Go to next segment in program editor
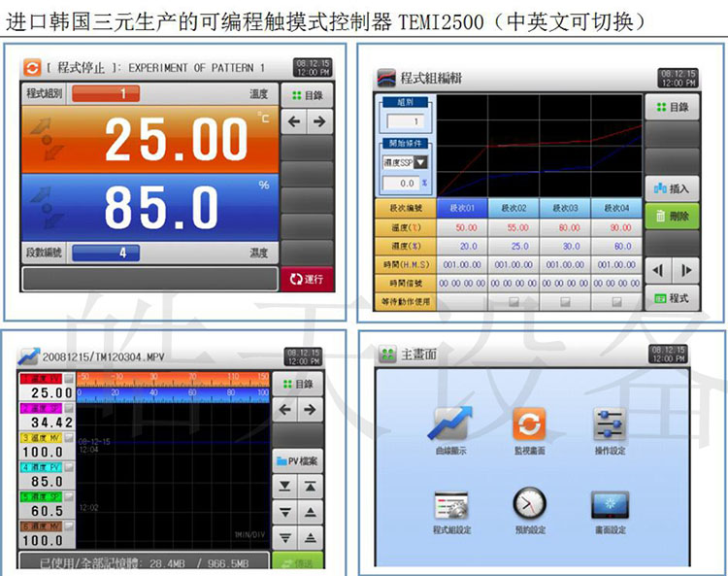The image size is (728, 576). coord(685,270)
